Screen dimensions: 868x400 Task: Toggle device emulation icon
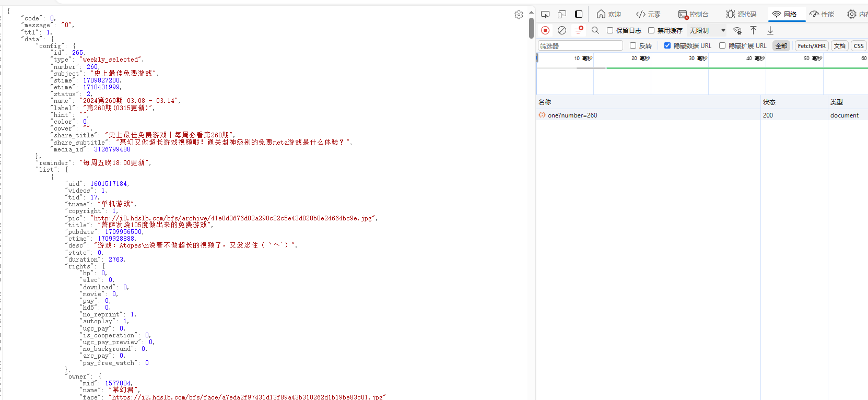click(562, 14)
